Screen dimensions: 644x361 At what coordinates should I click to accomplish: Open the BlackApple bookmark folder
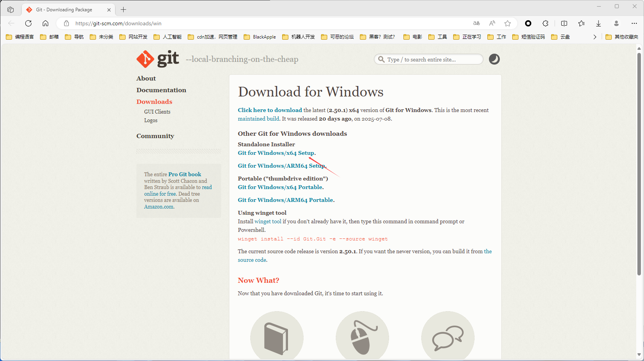(x=260, y=37)
